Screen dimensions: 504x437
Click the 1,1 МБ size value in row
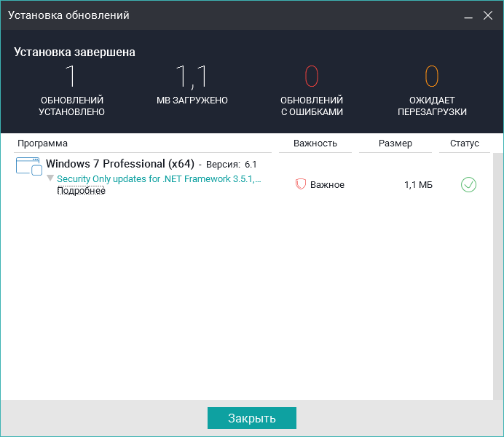(x=418, y=185)
